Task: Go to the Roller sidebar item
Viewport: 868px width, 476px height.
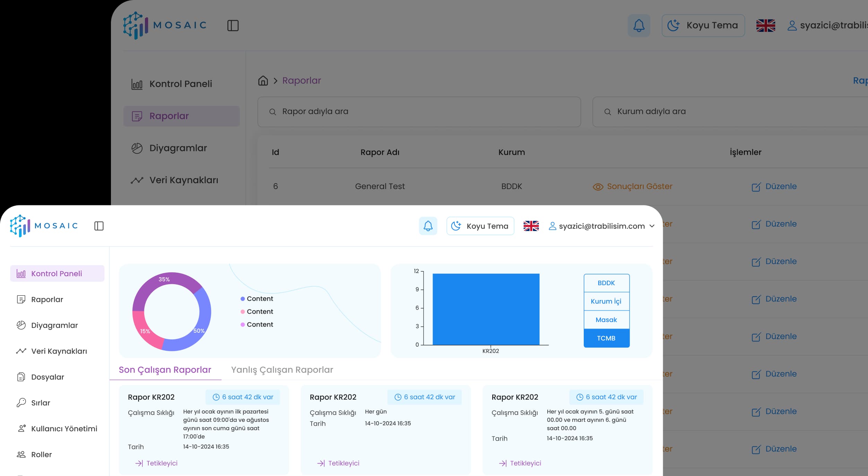Action: tap(41, 454)
